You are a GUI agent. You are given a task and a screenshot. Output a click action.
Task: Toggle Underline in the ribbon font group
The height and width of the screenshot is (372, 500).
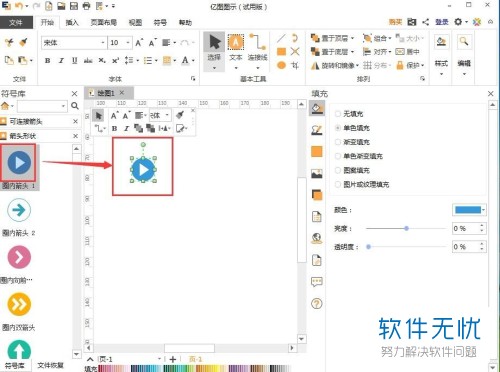[74, 61]
